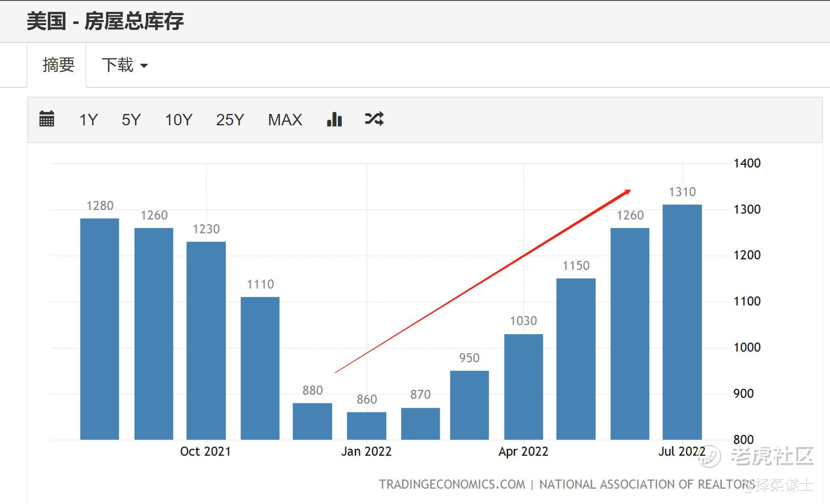The height and width of the screenshot is (504, 830).
Task: Click the Oct 2021 bar labeled 1230
Action: (x=206, y=340)
